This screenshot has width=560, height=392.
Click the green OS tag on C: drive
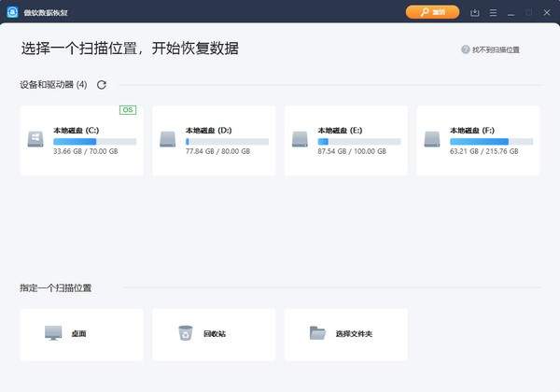point(128,110)
